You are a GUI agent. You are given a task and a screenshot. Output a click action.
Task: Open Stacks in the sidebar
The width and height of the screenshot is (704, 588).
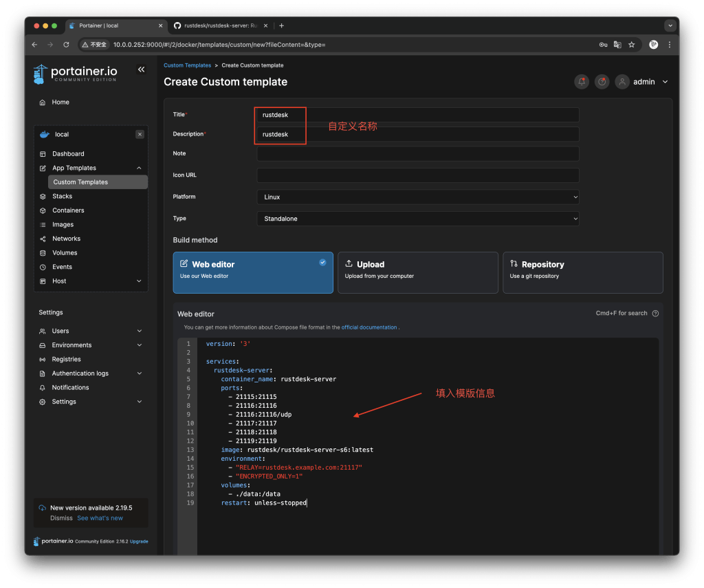(62, 196)
